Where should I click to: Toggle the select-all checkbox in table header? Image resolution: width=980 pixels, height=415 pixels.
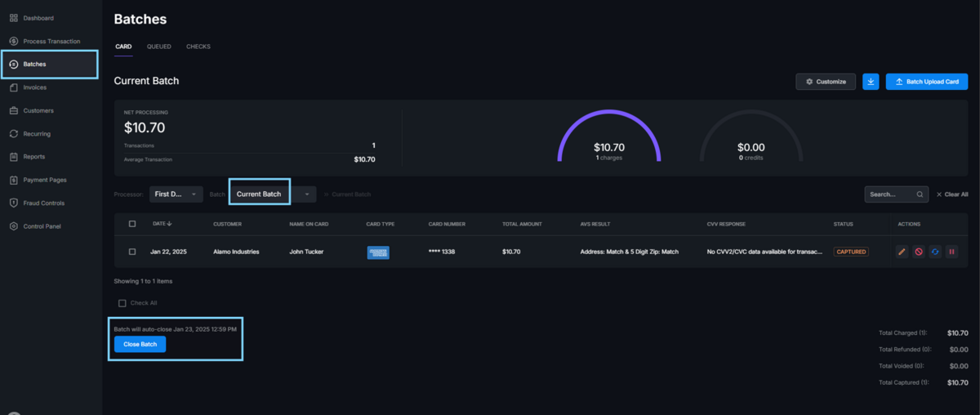click(x=132, y=224)
